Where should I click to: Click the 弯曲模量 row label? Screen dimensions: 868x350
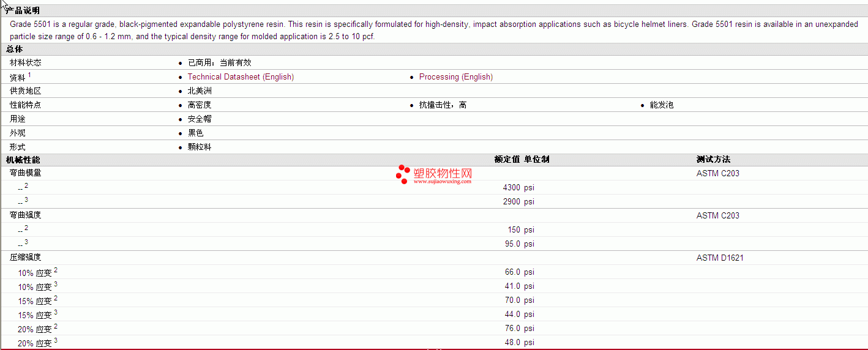(x=26, y=173)
